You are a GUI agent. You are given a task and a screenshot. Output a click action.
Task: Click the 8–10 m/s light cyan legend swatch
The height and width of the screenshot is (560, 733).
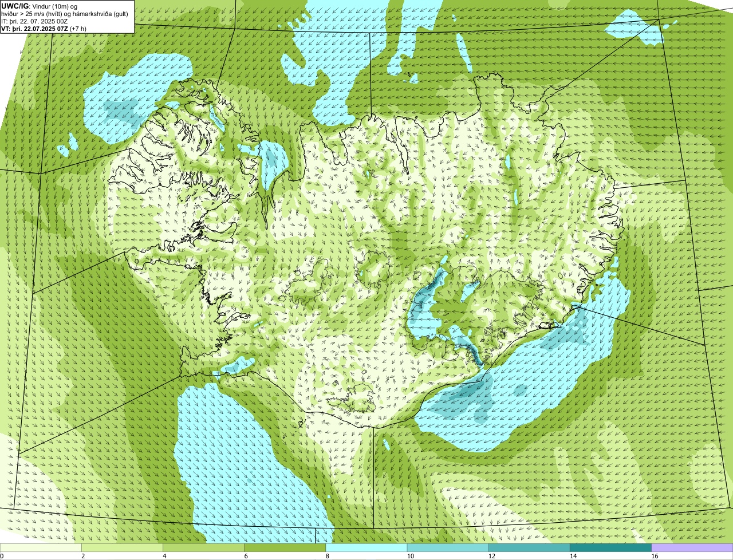(366, 548)
